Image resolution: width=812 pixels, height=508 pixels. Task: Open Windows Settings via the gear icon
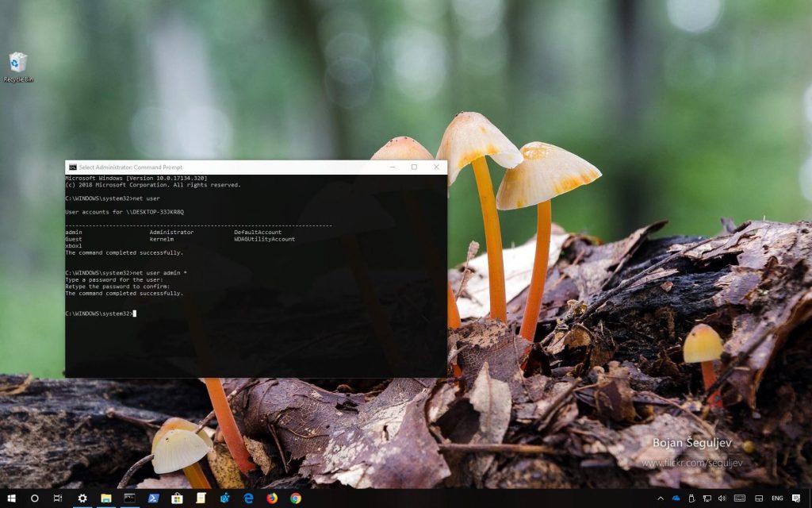click(82, 498)
